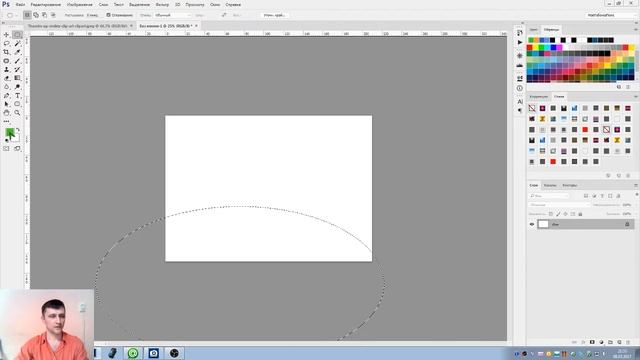Close the untitled document tab
Screen dimensions: 640x360
point(196,26)
